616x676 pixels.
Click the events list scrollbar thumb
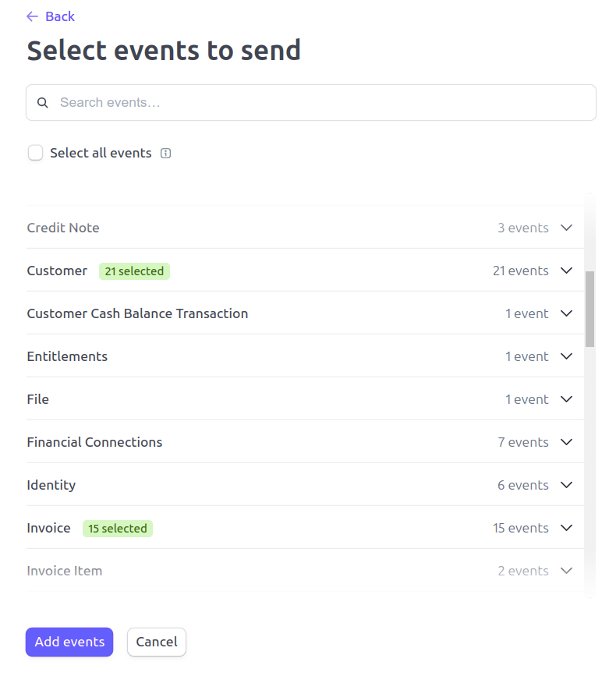590,309
